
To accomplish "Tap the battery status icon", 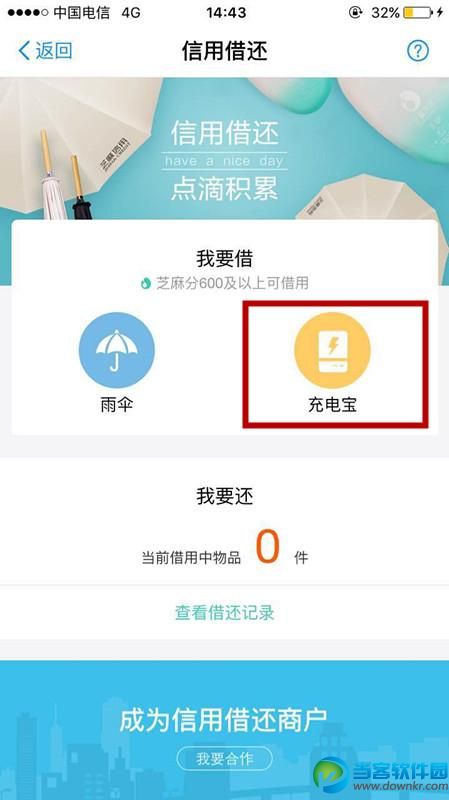I will click(417, 12).
